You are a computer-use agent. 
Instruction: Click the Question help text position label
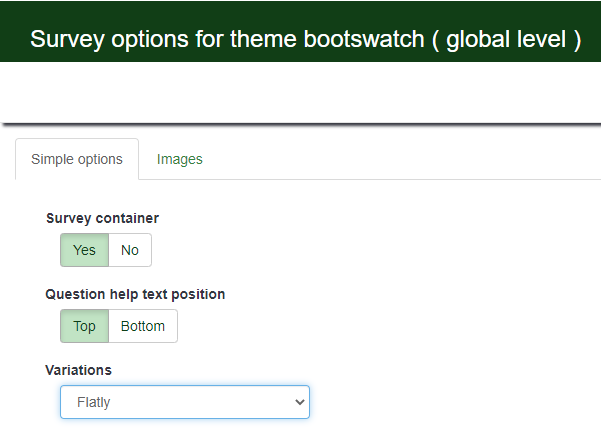(x=135, y=294)
